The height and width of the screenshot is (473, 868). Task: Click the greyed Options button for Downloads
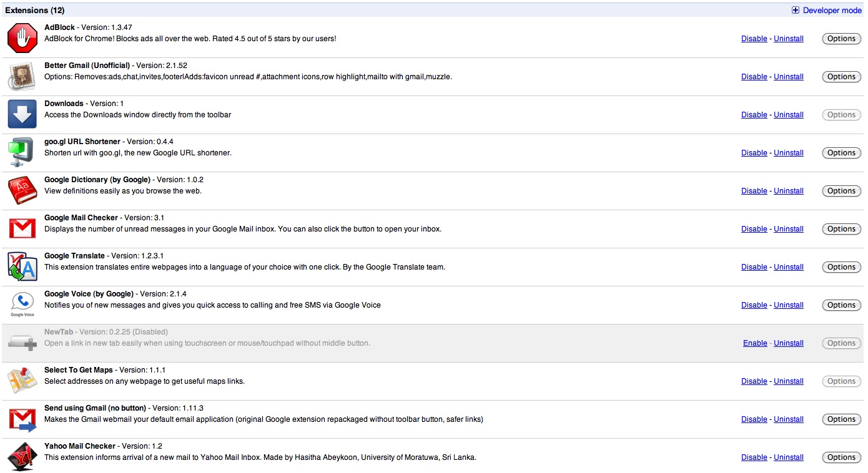(x=841, y=115)
